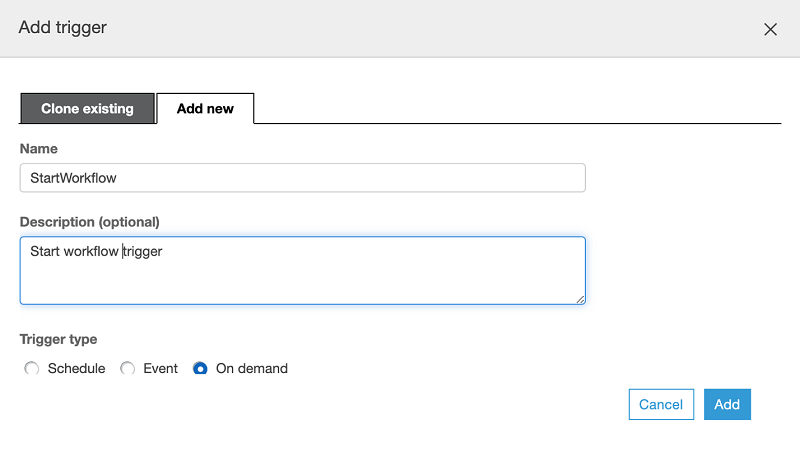Click the Event option label text
The width and height of the screenshot is (800, 462).
(x=160, y=369)
